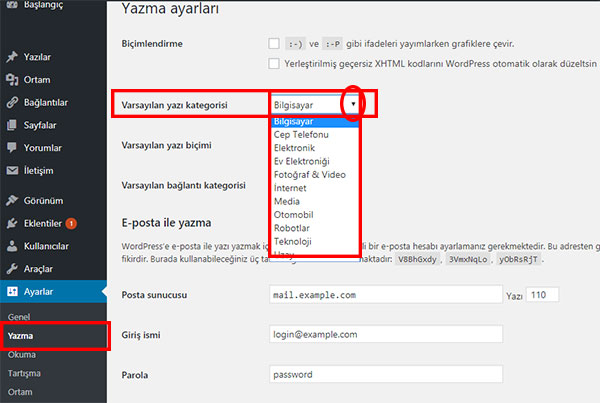
Task: Click the Eklentiler update count badge
Action: (71, 223)
